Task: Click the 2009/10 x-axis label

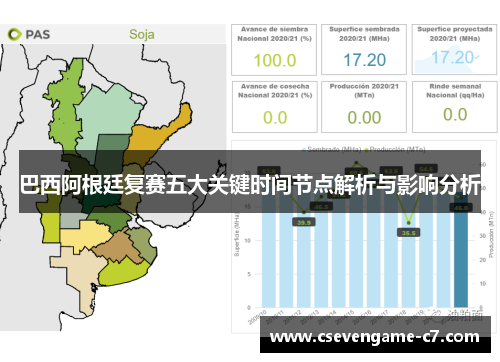Action: pos(257,317)
